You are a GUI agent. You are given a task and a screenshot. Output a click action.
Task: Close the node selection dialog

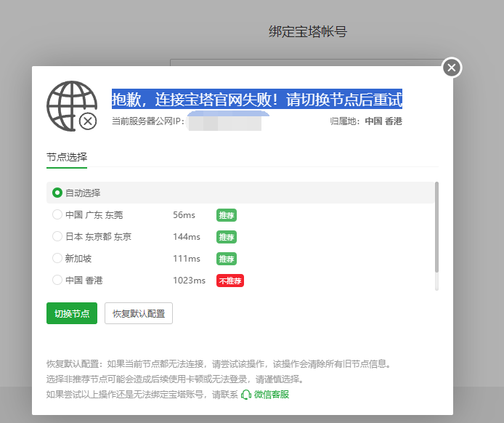(452, 68)
